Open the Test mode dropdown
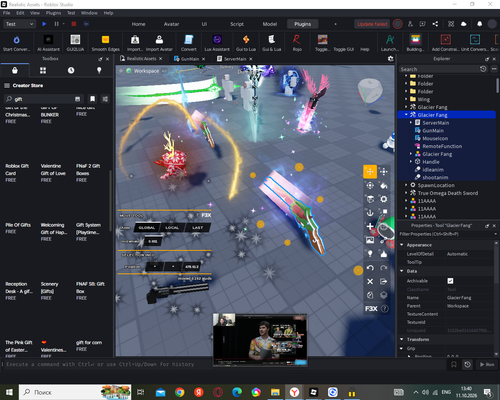This screenshot has height=400, width=500. pyautogui.click(x=19, y=24)
